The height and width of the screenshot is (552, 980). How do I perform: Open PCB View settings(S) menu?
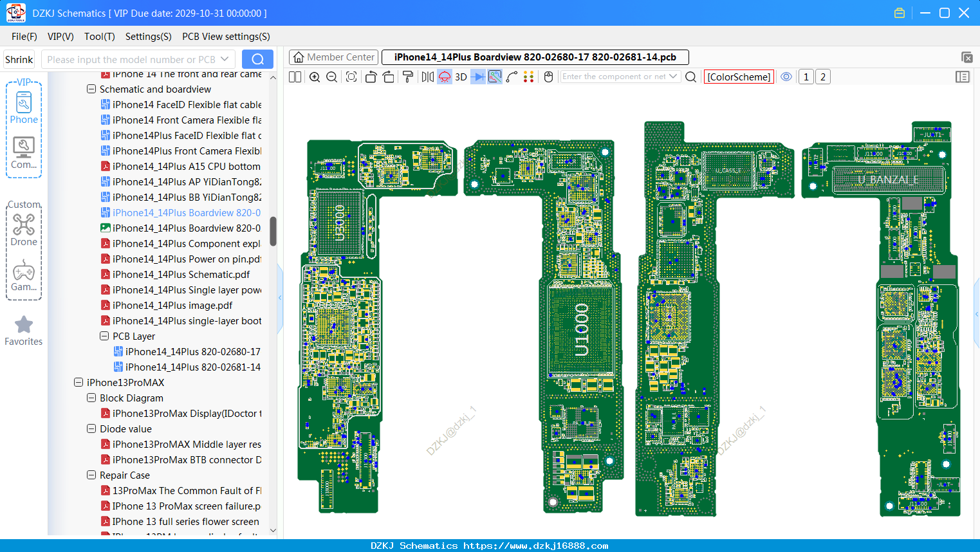[x=226, y=37]
